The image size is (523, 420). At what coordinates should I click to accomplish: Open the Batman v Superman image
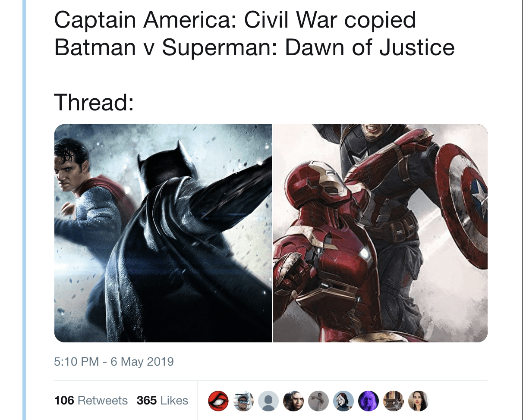tap(163, 233)
